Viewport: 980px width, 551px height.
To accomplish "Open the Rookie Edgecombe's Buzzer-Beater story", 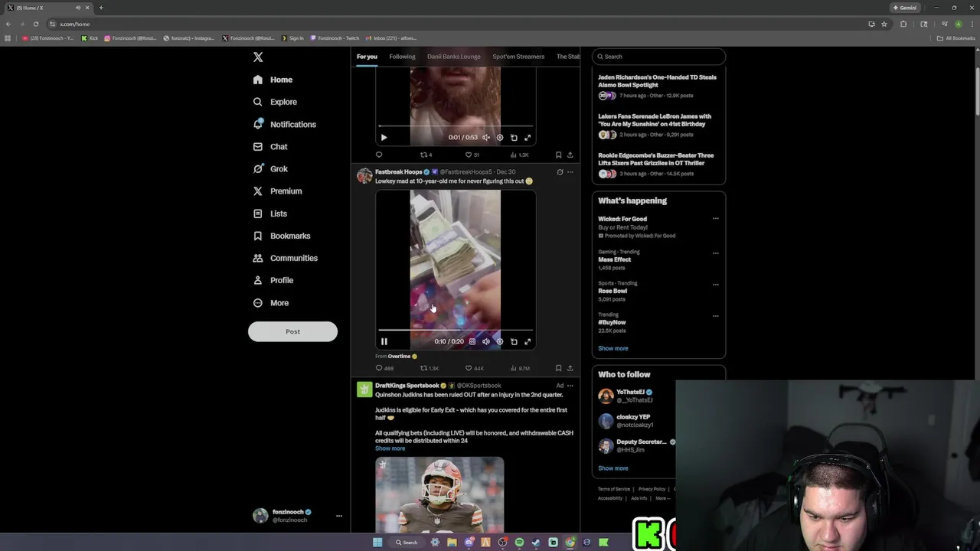I will 657,159.
